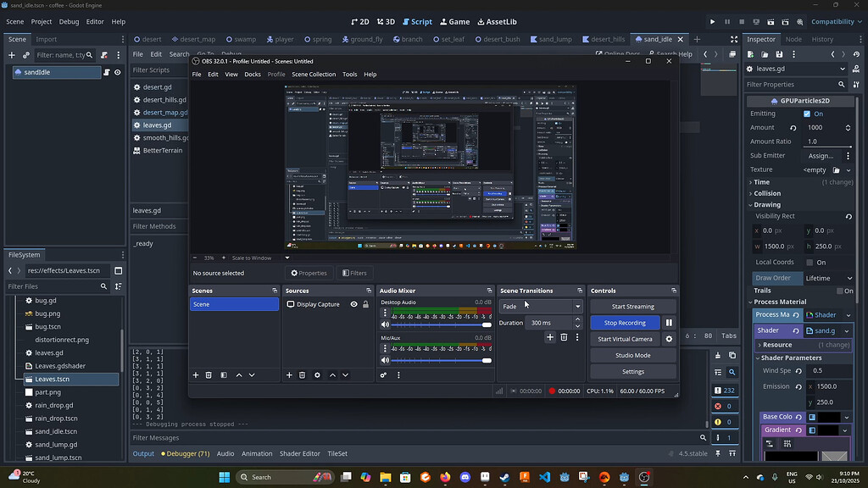Open Draw Order Lifetime dropdown

pyautogui.click(x=828, y=278)
